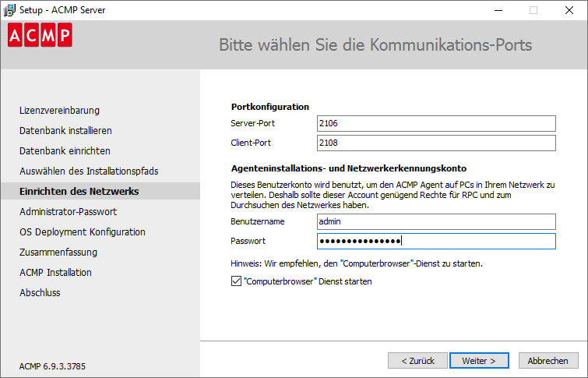Select the Lizenzvereinbarung step

(60, 111)
